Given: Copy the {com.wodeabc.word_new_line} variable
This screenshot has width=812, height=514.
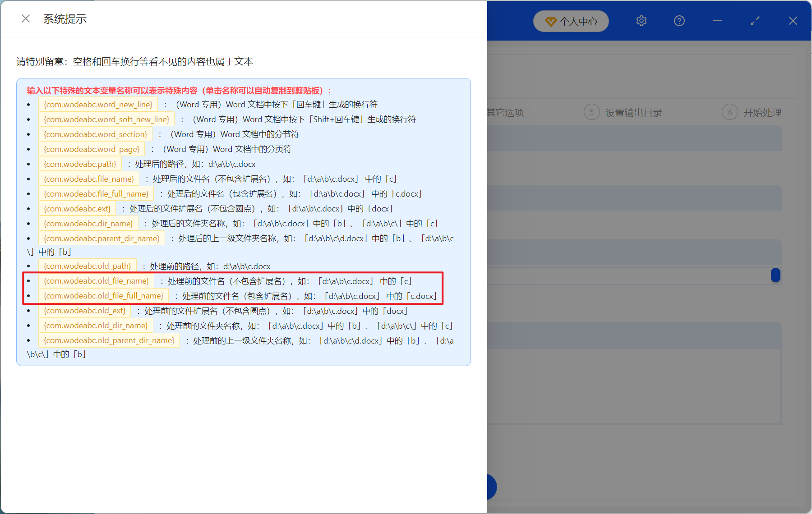Looking at the screenshot, I should coord(97,104).
